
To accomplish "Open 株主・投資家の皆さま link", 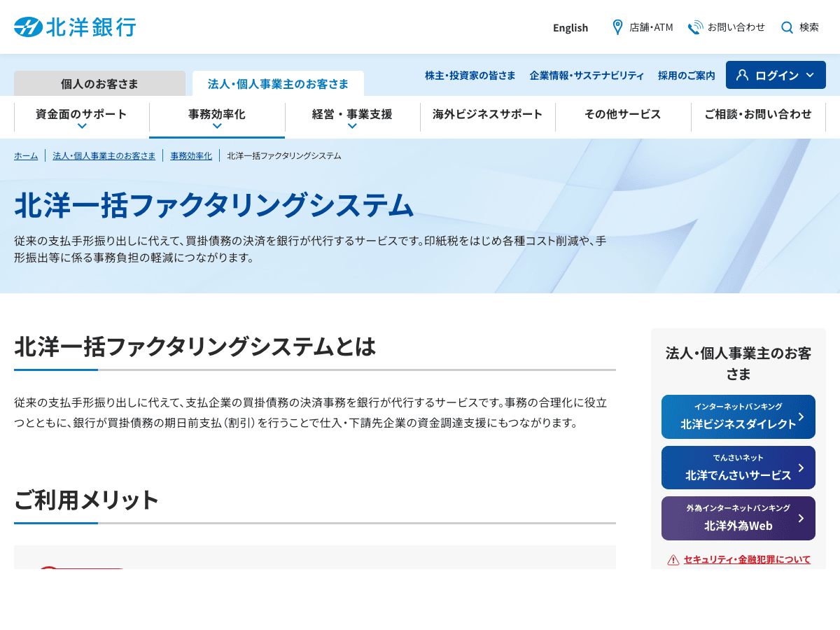I will 470,75.
